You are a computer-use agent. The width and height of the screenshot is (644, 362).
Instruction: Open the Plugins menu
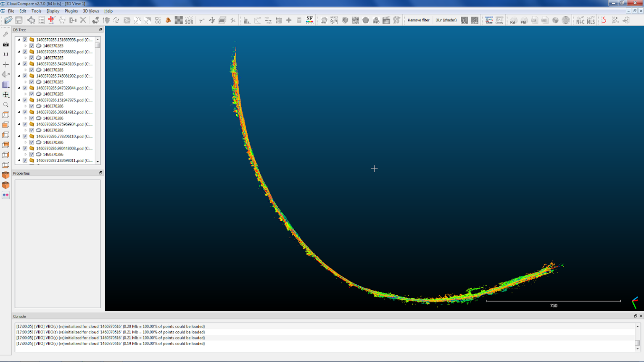[x=71, y=11]
